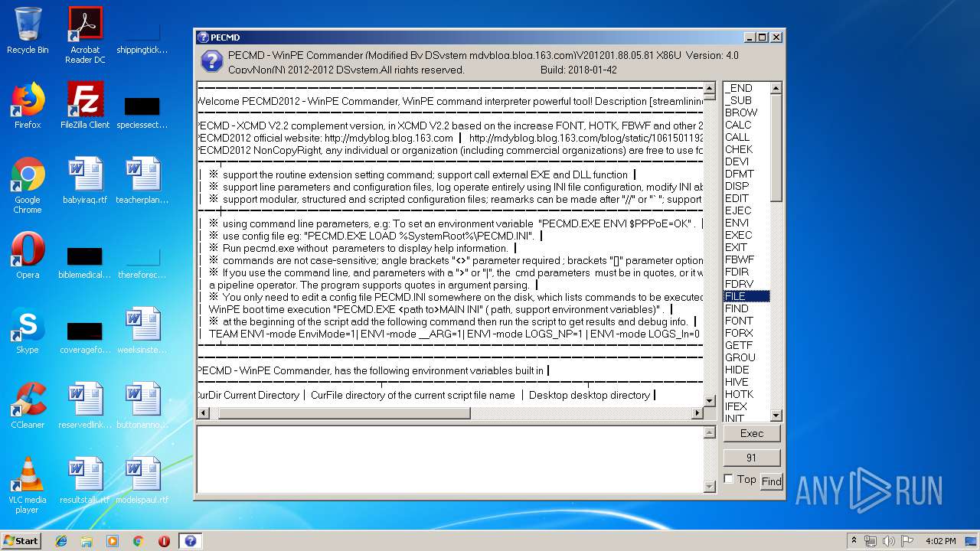Screen dimensions: 980x551
Task: Select HOTK command in list
Action: 746,394
